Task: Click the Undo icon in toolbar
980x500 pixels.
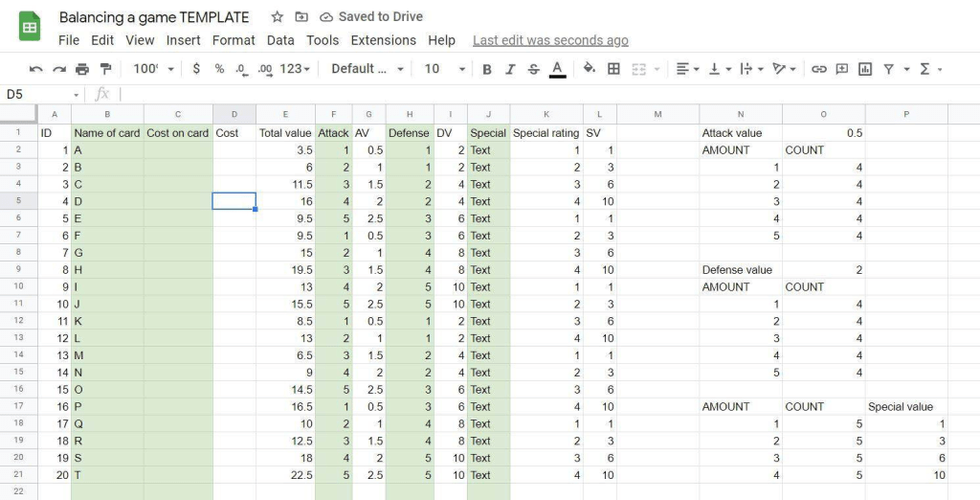Action: (36, 69)
